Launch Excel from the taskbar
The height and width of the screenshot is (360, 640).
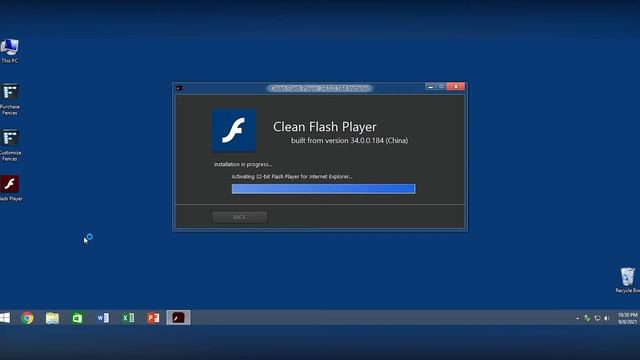[x=128, y=318]
